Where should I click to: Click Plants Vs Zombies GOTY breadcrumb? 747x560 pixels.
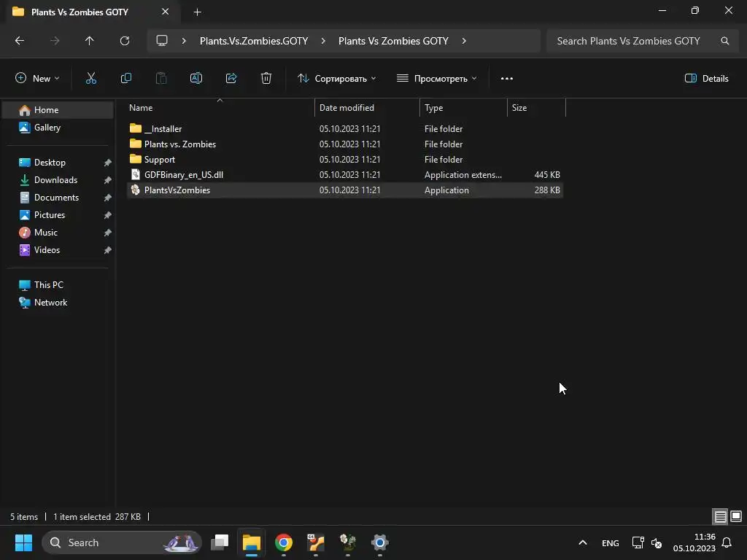point(393,41)
